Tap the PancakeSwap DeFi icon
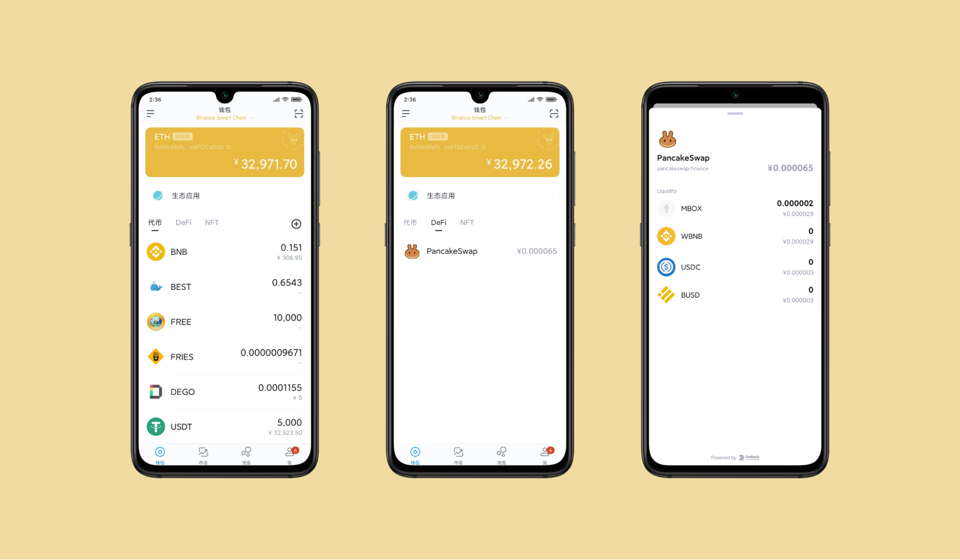Viewport: 960px width, 560px height. (x=413, y=250)
